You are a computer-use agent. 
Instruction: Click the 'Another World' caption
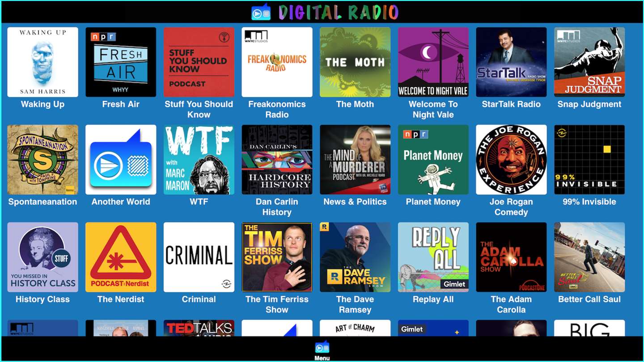coord(121,202)
